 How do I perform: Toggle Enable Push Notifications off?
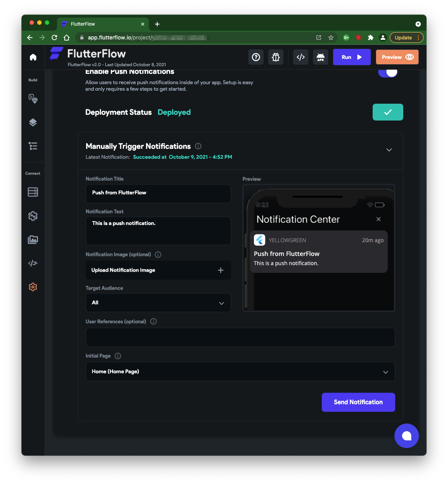click(x=388, y=72)
